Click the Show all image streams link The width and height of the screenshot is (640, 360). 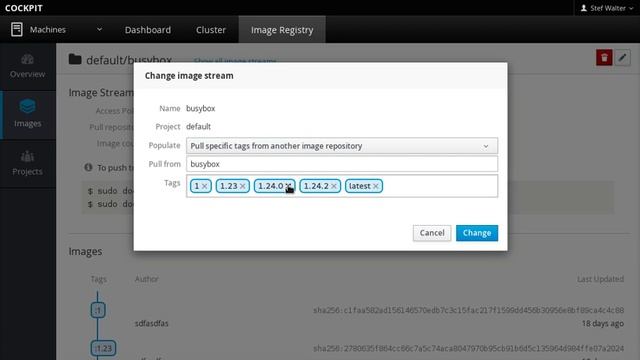tap(235, 61)
